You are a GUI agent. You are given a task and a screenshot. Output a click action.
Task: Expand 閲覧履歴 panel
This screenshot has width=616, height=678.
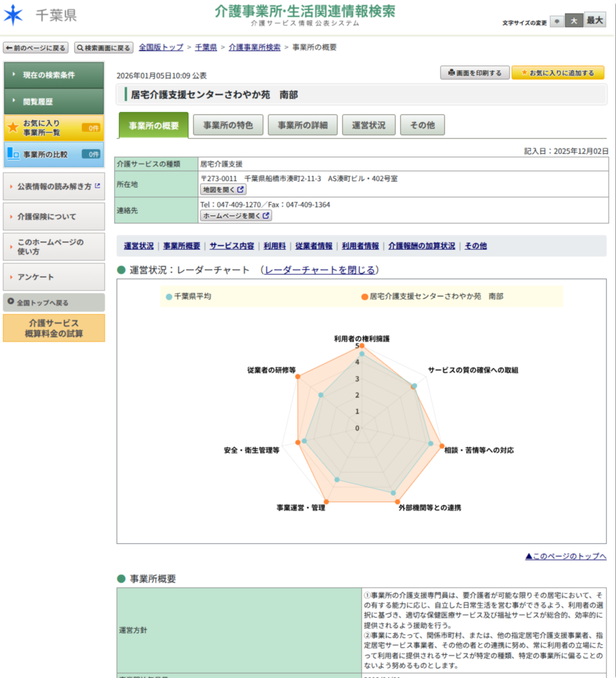[54, 102]
